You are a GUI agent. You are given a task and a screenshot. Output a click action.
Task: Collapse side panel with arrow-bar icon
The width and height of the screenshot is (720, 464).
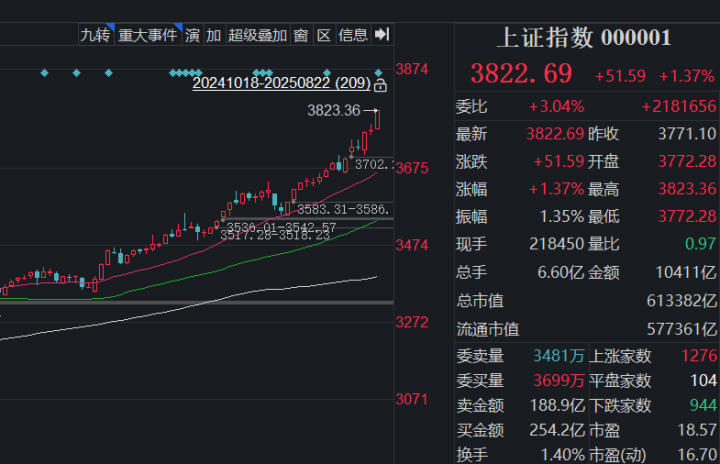tap(382, 34)
